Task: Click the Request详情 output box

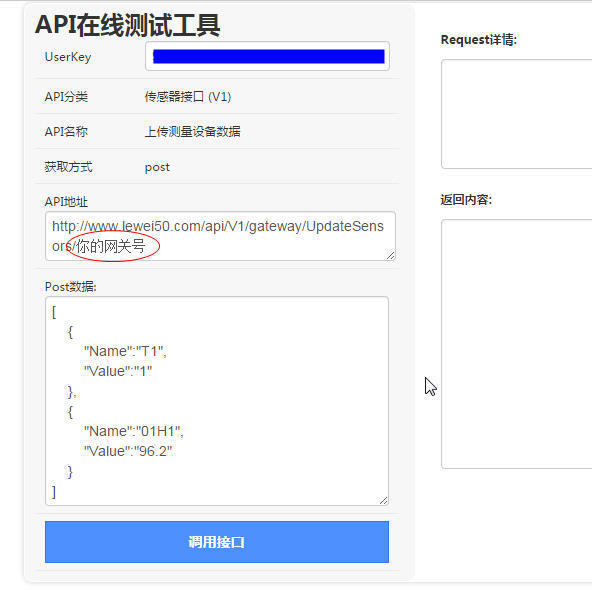Action: (x=516, y=114)
